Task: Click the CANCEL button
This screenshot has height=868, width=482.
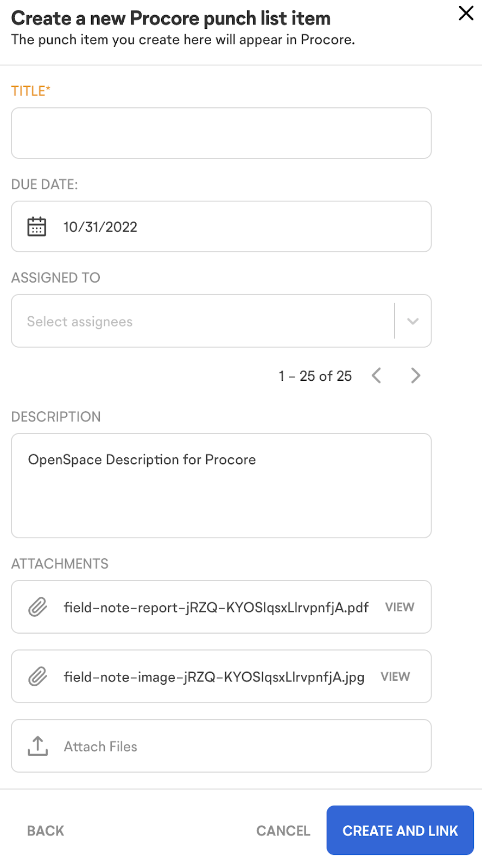Action: pos(283,830)
